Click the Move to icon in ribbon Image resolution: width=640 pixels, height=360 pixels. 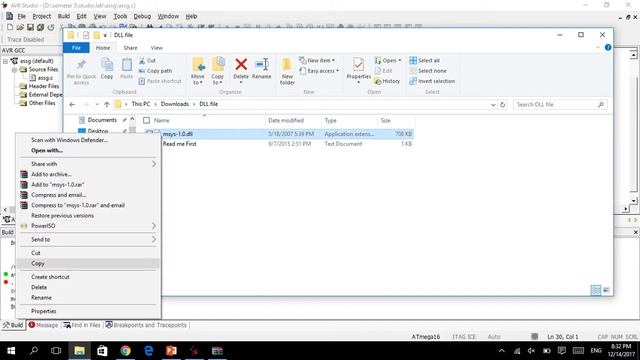point(198,64)
